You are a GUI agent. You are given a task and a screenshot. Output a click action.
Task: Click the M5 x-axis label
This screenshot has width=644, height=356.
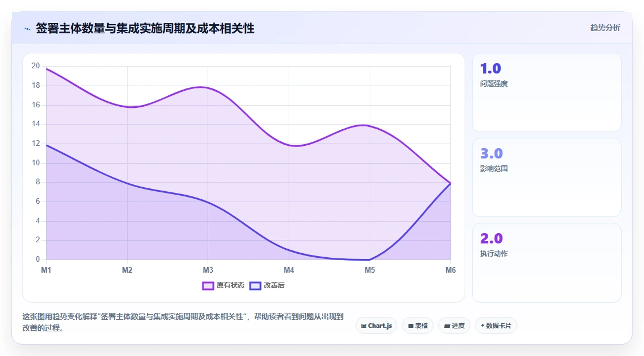point(370,270)
